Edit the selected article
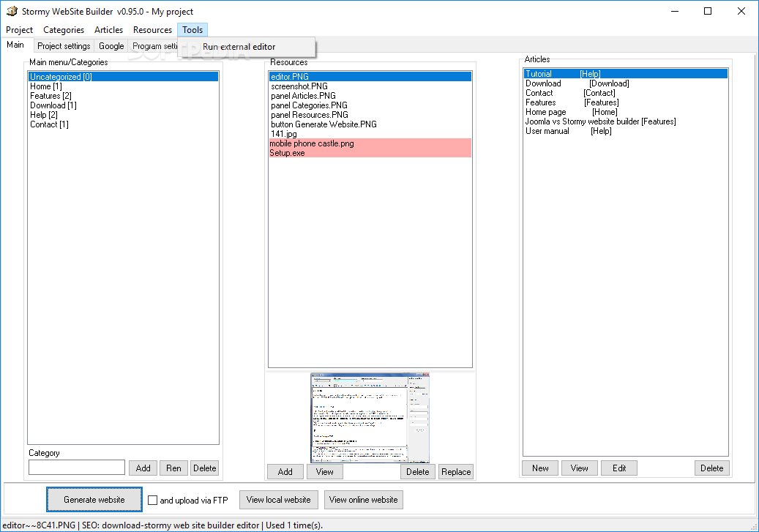Screen dimensions: 759x532 [x=619, y=468]
